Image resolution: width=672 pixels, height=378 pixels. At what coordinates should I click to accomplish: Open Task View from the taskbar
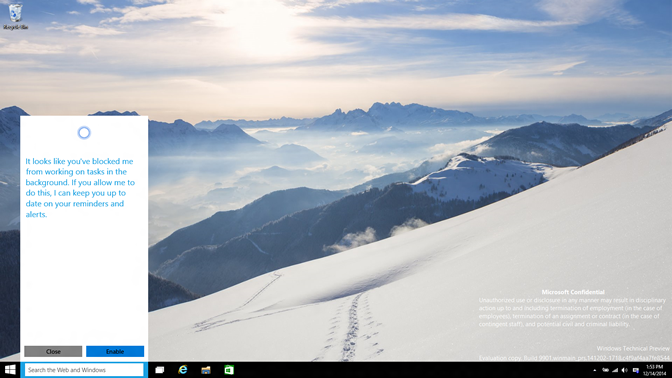(160, 370)
